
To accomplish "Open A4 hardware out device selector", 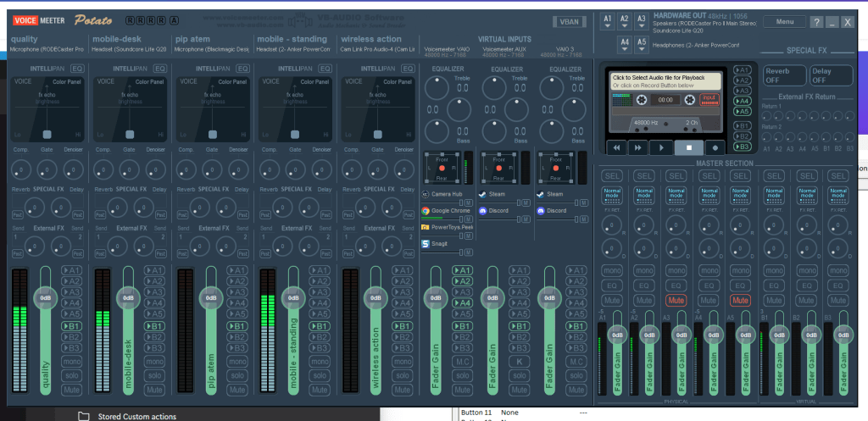I will [625, 44].
